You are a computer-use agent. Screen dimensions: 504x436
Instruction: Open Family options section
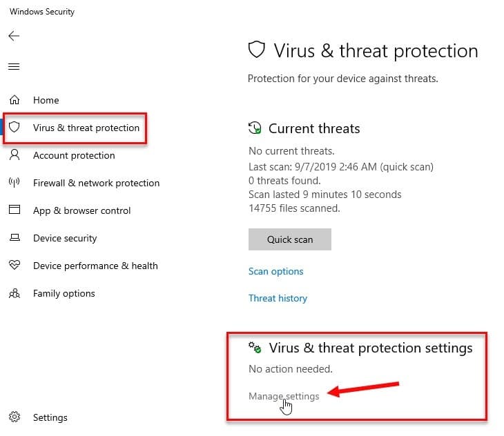[64, 293]
